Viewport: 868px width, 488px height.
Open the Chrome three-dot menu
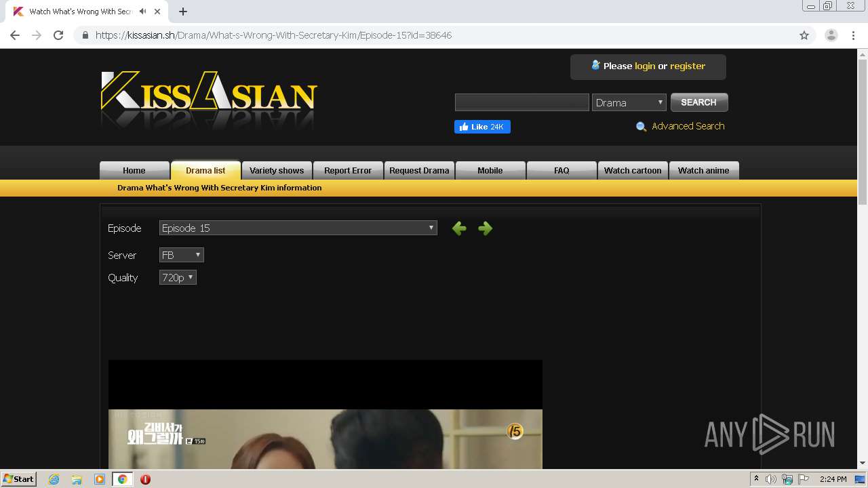853,35
